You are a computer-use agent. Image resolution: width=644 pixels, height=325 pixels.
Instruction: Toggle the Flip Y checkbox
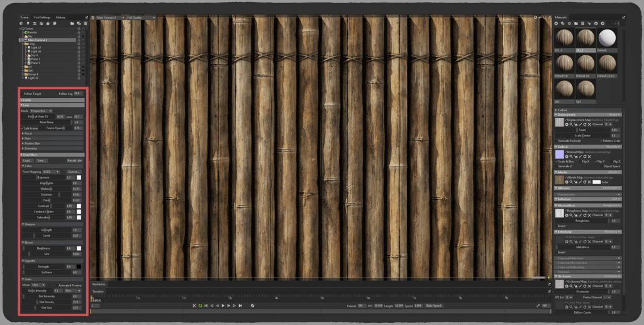(596, 162)
